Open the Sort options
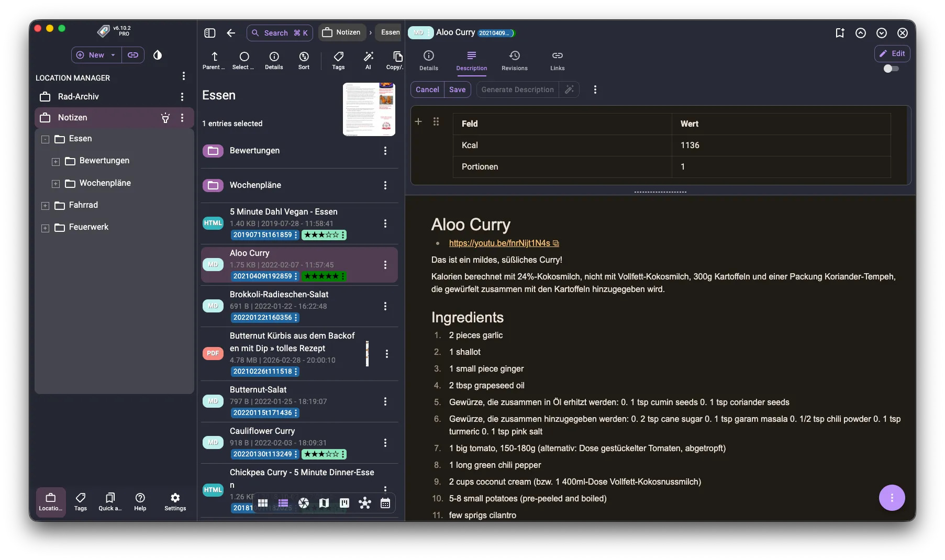Viewport: 945px width, 560px height. tap(304, 60)
